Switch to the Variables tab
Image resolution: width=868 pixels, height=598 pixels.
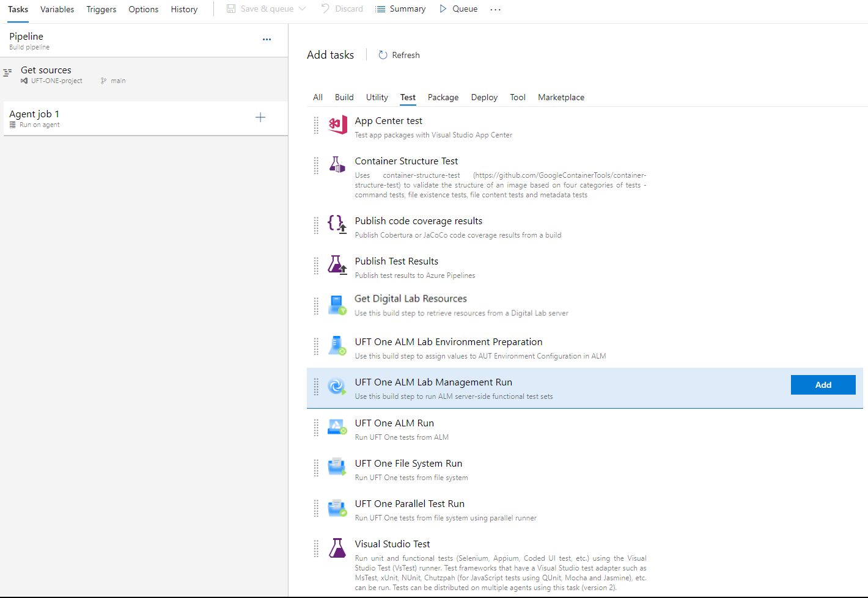pyautogui.click(x=57, y=9)
